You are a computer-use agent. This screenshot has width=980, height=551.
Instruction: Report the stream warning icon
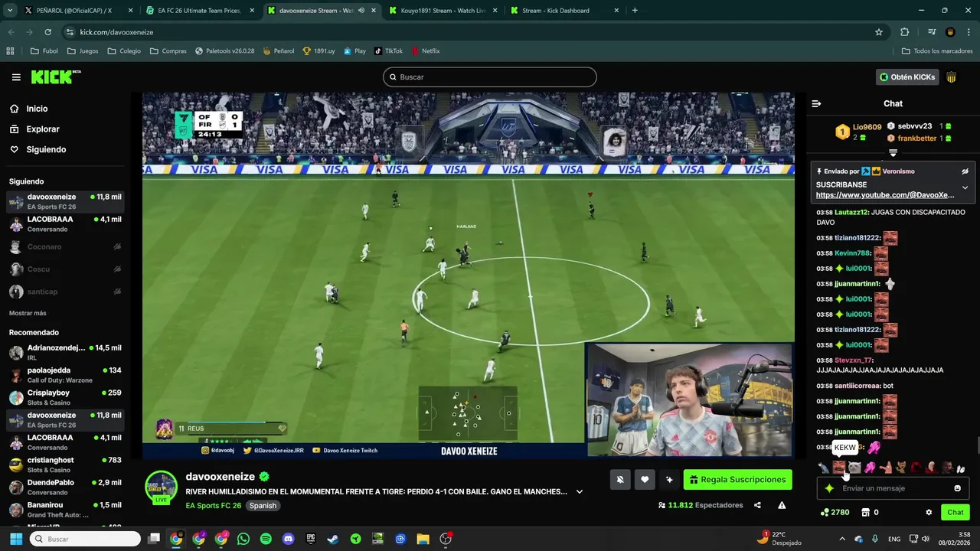pos(782,505)
